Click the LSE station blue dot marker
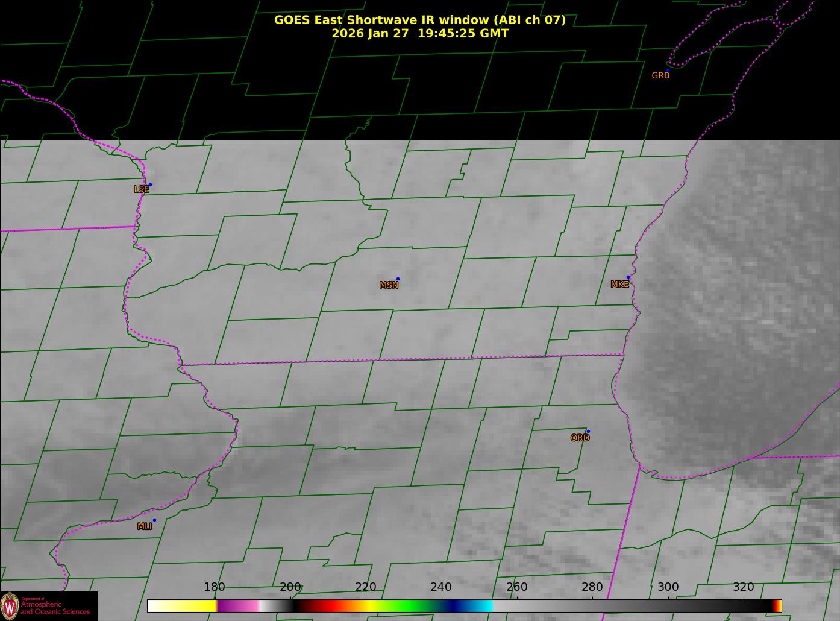This screenshot has width=840, height=621. coord(150,184)
